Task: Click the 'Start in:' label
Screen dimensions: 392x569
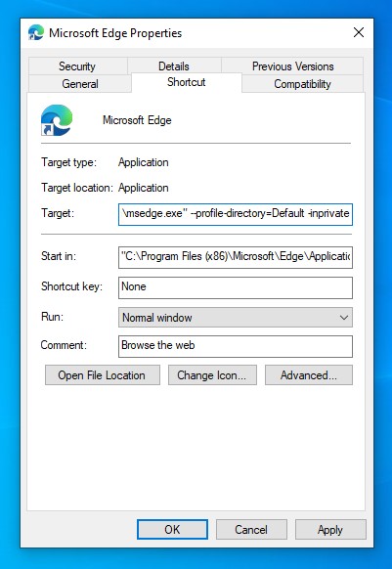Action: pos(59,256)
